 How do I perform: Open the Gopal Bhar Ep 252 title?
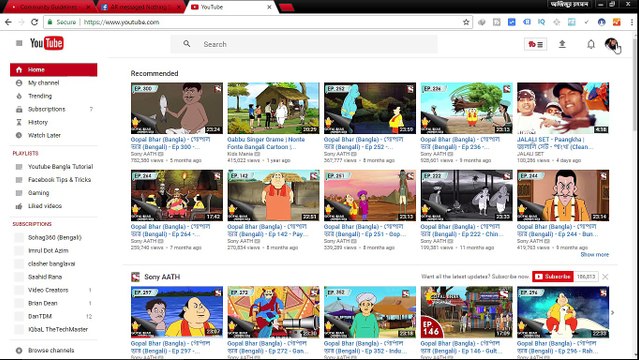363,143
